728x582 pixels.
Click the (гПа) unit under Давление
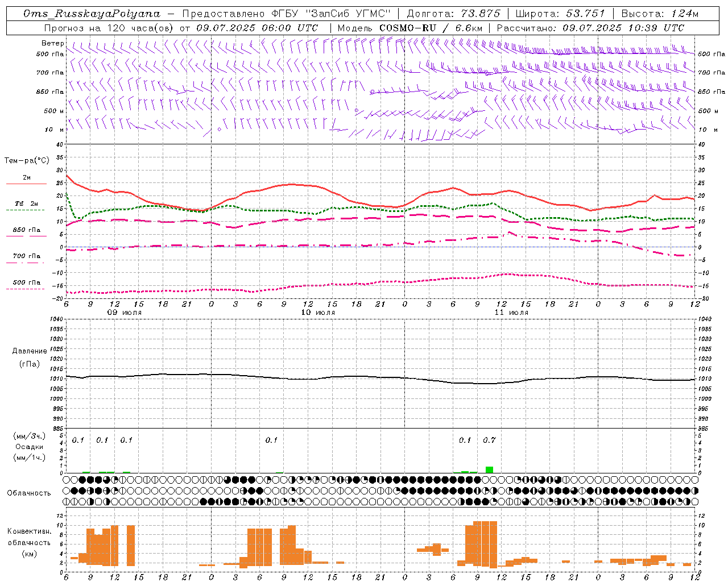point(30,364)
